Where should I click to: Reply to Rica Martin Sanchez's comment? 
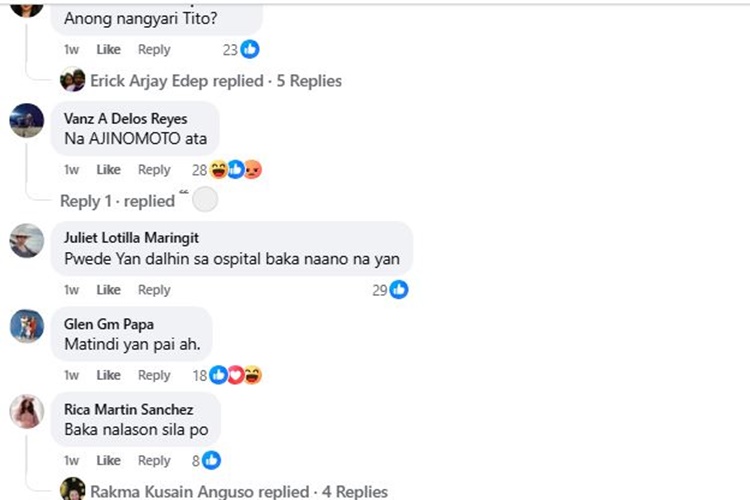tap(154, 461)
